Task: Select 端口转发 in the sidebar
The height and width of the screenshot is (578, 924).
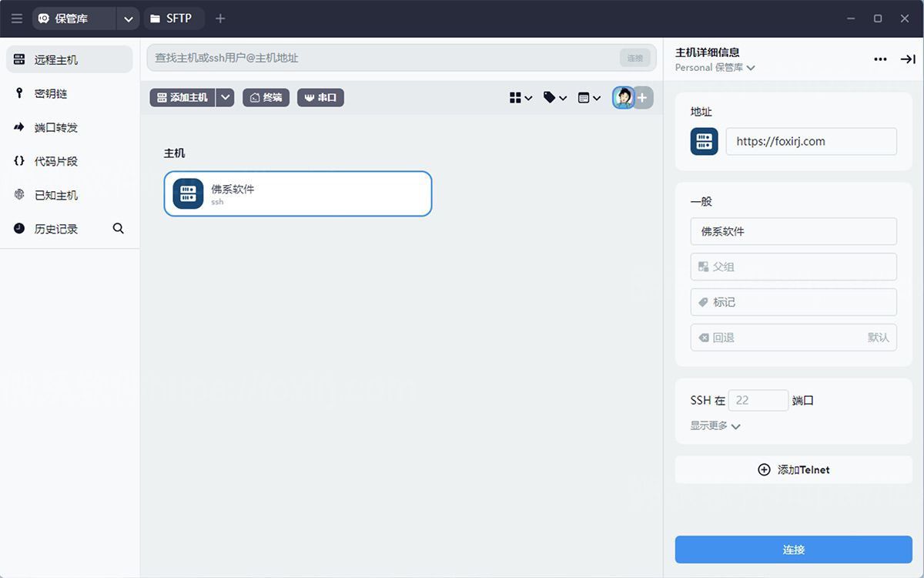Action: (55, 127)
